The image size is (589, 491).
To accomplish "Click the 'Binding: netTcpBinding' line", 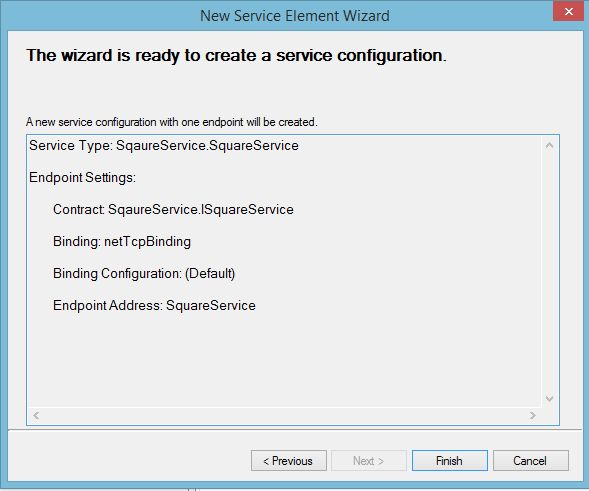I will tap(122, 242).
